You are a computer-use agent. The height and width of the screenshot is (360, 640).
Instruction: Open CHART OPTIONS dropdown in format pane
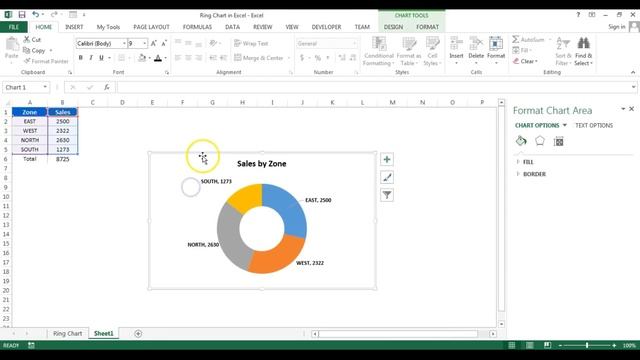pyautogui.click(x=564, y=125)
